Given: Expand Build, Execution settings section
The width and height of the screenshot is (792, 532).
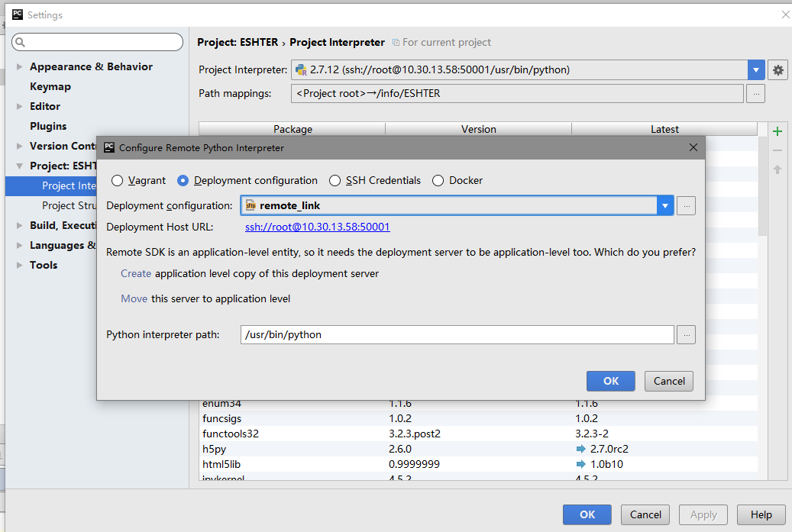Looking at the screenshot, I should [19, 225].
